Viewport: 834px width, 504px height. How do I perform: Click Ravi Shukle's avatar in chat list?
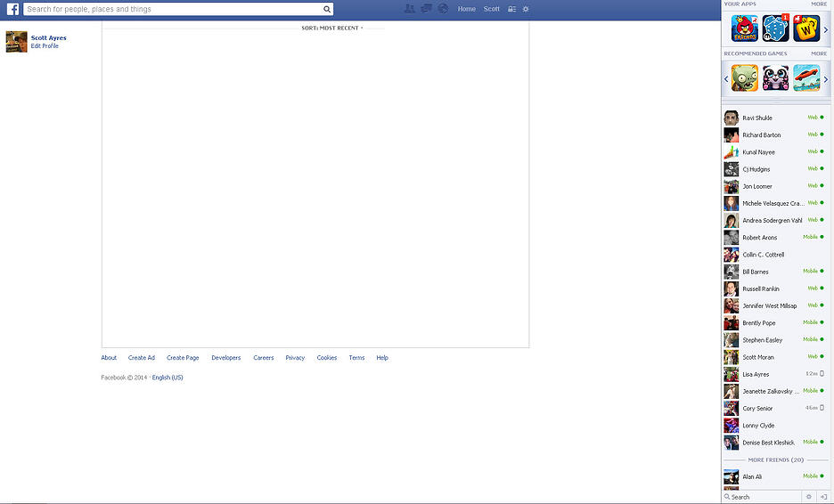[732, 118]
